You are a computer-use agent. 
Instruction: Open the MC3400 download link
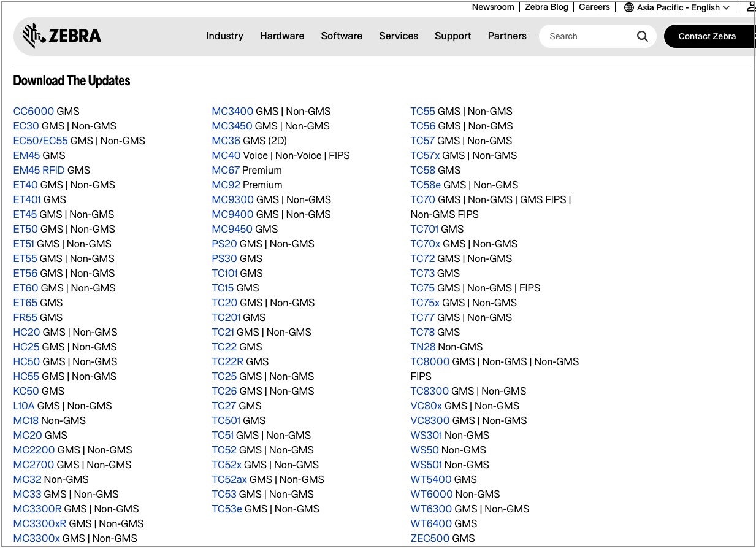tap(232, 111)
